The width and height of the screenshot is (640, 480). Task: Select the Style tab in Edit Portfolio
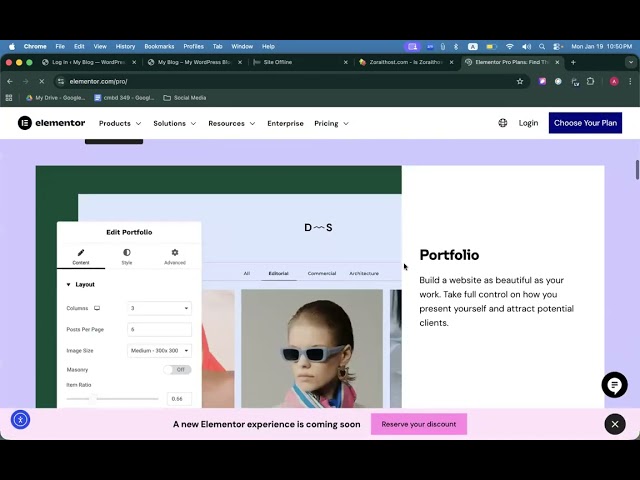click(x=127, y=257)
